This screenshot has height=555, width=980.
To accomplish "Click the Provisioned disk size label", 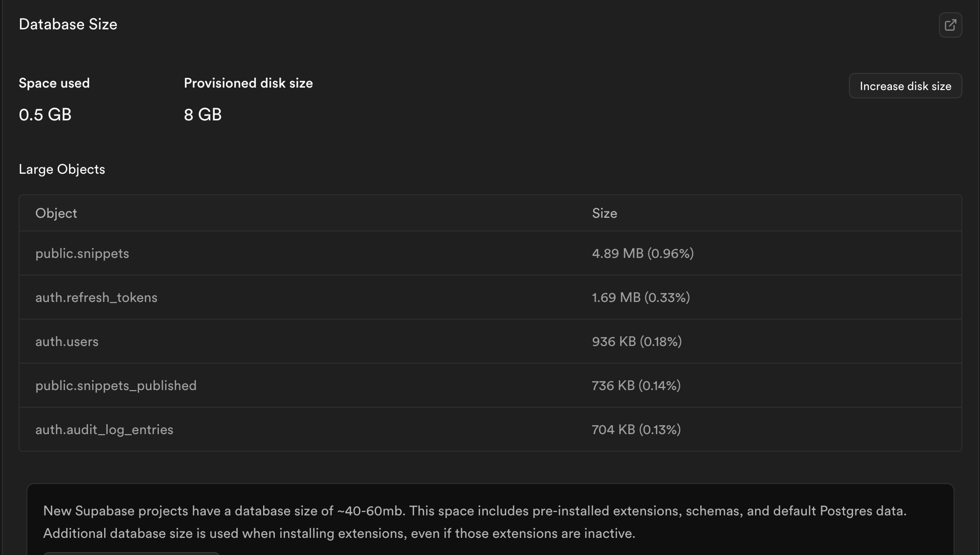I will [248, 83].
